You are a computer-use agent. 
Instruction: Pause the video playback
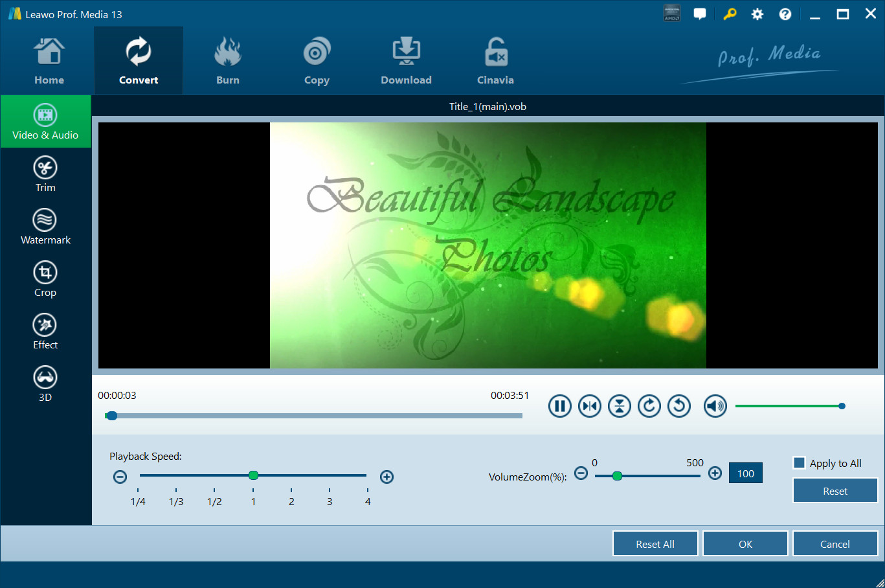pos(559,405)
